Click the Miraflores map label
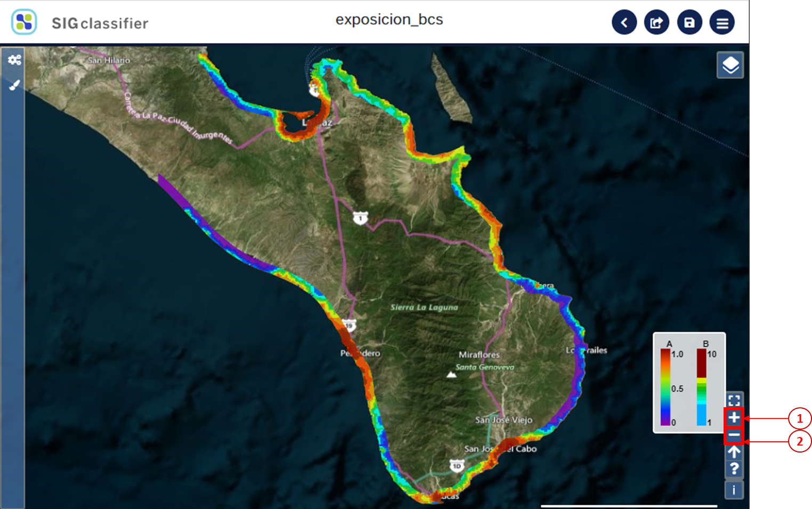This screenshot has height=509, width=812. (479, 354)
